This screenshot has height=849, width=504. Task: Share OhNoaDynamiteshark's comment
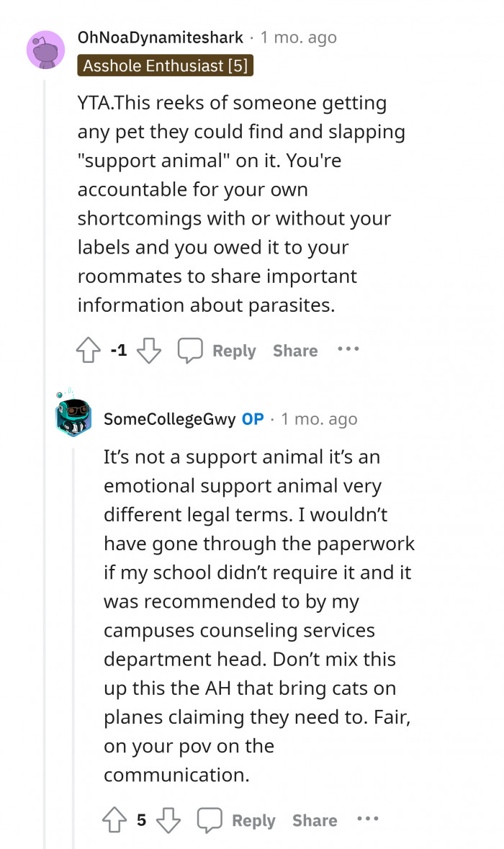[295, 351]
